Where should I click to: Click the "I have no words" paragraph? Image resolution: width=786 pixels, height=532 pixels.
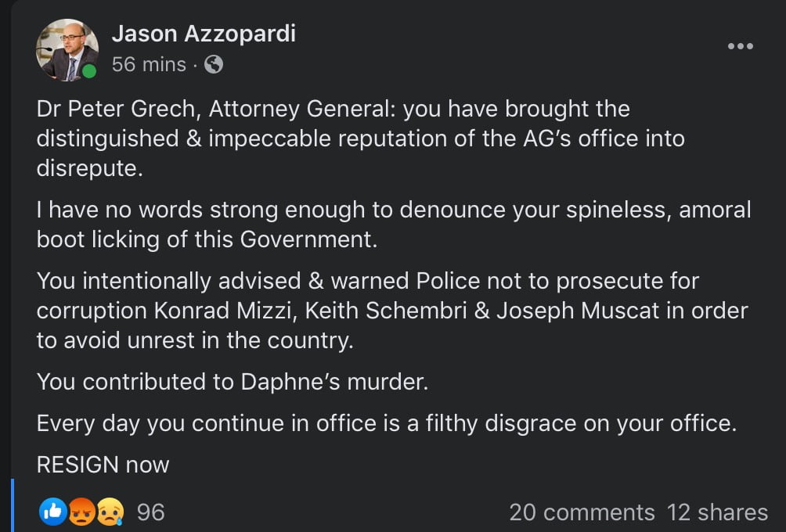click(x=393, y=224)
